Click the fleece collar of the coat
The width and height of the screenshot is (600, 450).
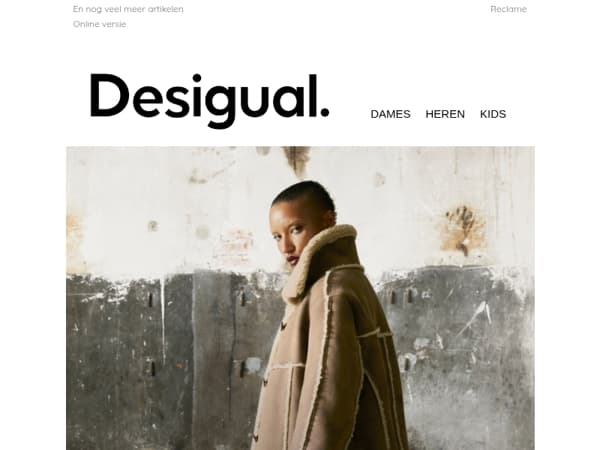click(314, 260)
